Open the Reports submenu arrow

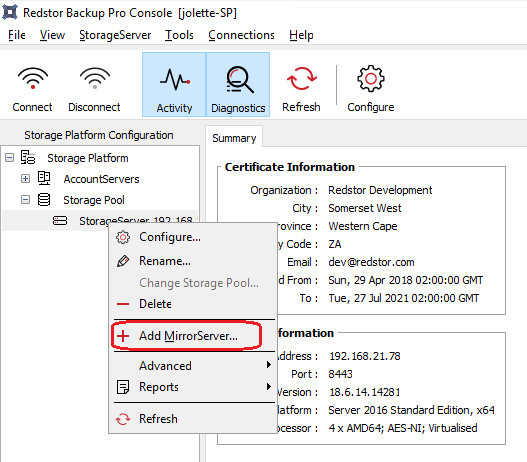coord(269,386)
